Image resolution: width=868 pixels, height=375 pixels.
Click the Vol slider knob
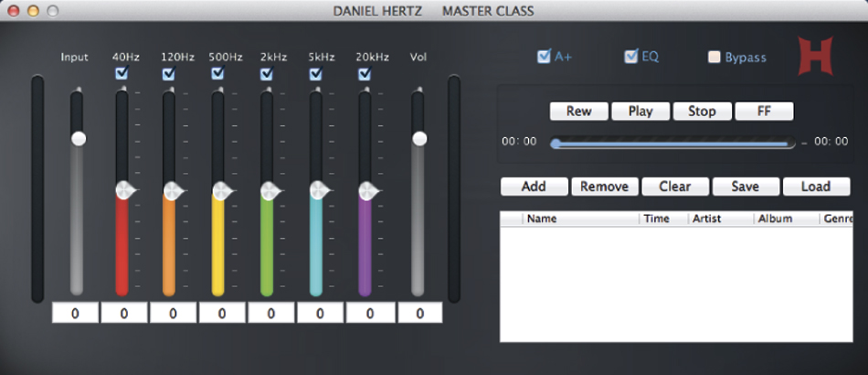pyautogui.click(x=419, y=138)
